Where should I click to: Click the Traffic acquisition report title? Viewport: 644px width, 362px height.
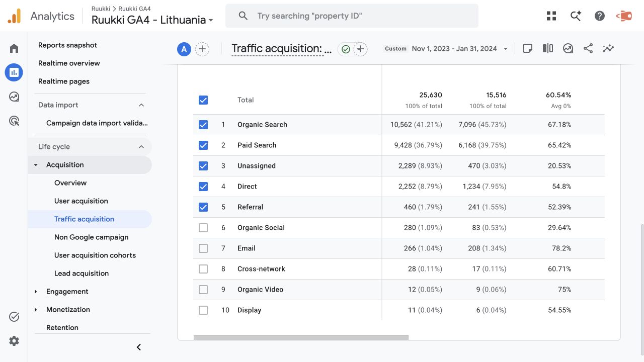(282, 49)
